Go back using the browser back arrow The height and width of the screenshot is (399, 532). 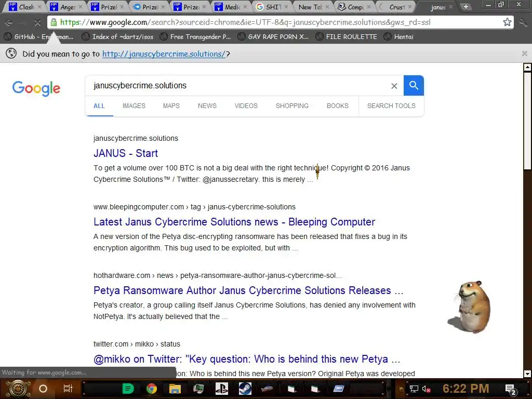(9, 23)
